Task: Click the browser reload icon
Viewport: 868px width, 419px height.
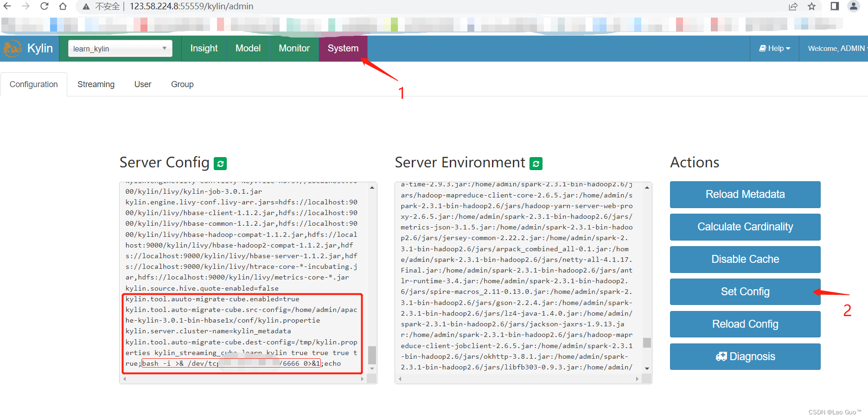Action: [x=44, y=6]
